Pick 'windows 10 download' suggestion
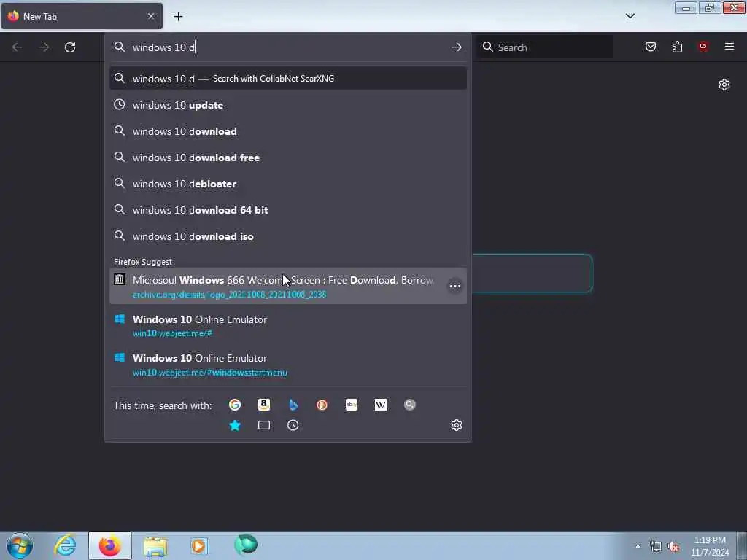This screenshot has height=560, width=747. tap(288, 131)
